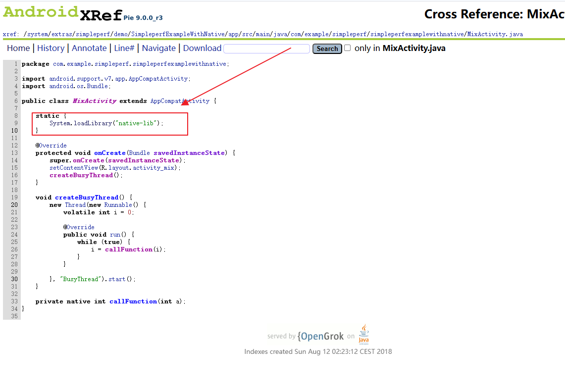Open the Annotate menu link

coord(89,49)
